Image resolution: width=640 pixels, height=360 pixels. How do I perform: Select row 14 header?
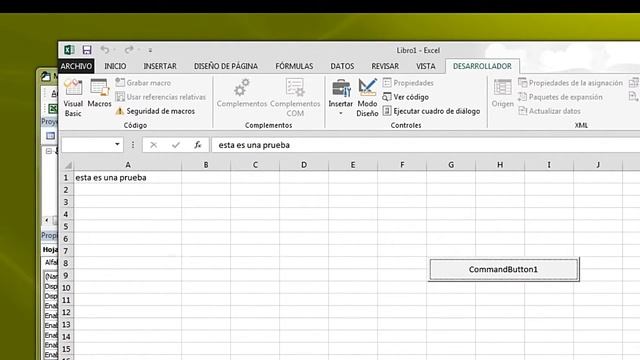pyautogui.click(x=66, y=337)
